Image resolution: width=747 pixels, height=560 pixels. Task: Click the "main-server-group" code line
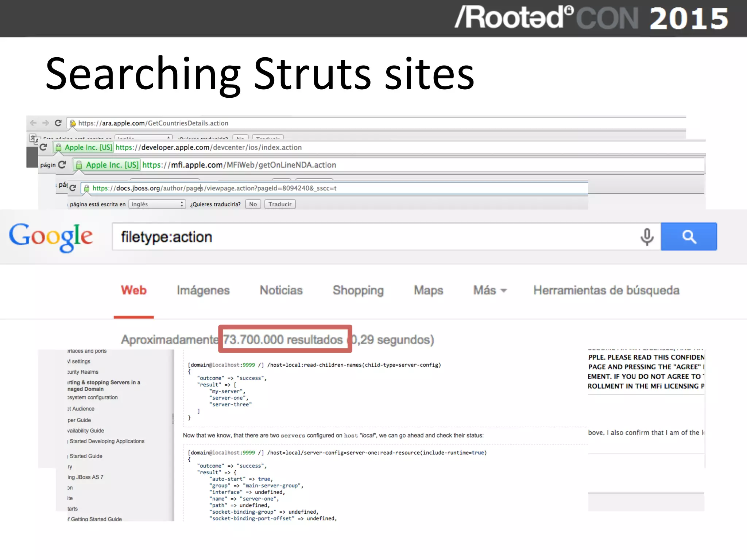256,486
